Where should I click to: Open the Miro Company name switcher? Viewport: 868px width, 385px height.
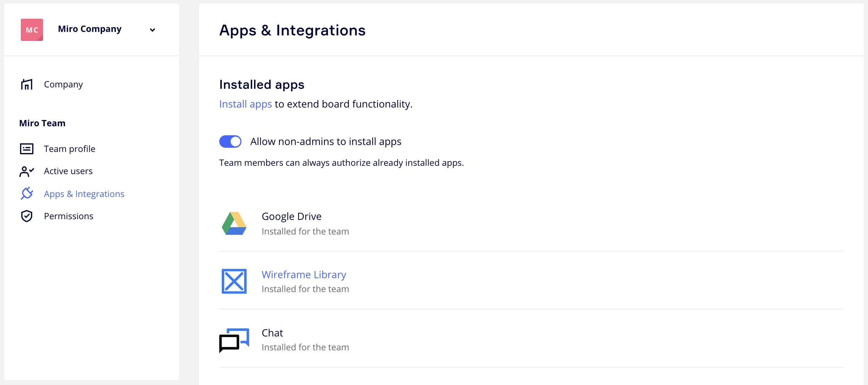click(x=90, y=29)
